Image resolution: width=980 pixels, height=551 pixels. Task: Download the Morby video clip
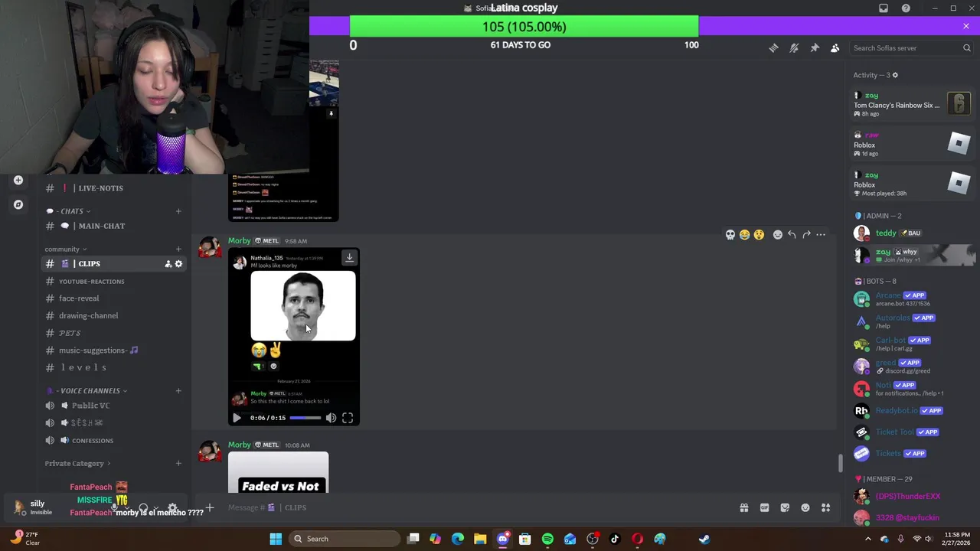349,258
